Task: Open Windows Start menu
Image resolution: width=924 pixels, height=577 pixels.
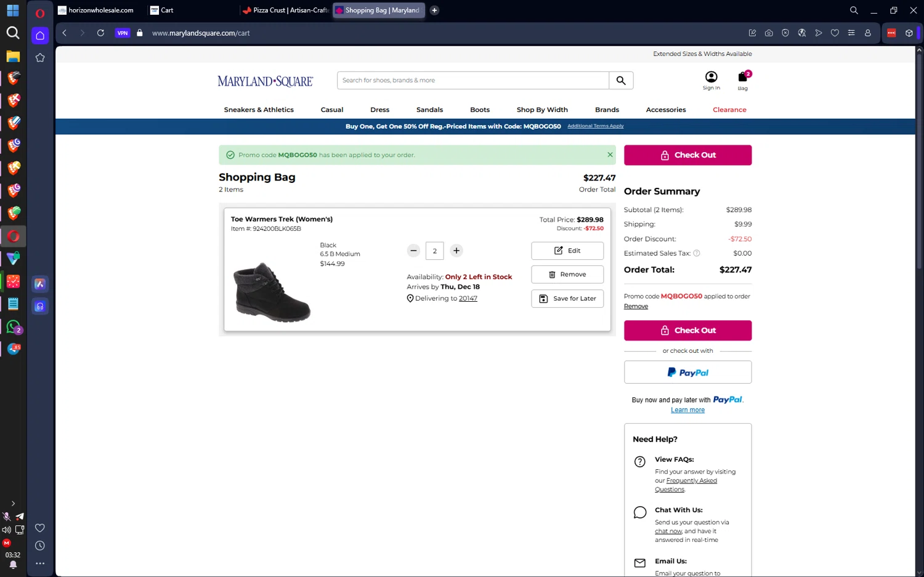Action: (x=13, y=11)
